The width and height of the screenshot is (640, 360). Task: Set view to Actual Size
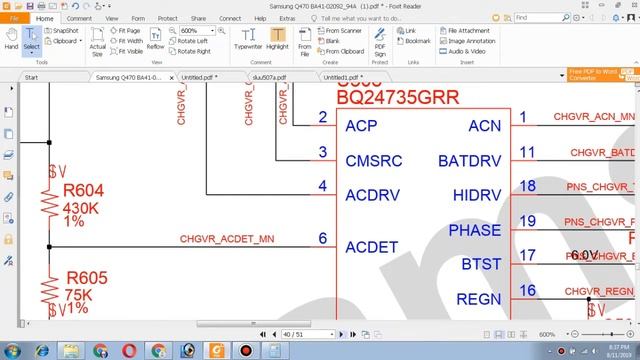click(x=98, y=42)
